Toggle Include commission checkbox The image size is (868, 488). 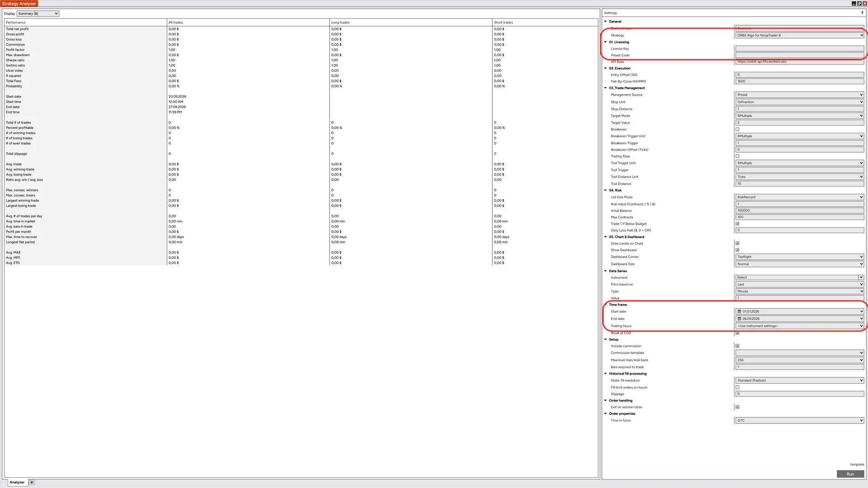tap(737, 346)
